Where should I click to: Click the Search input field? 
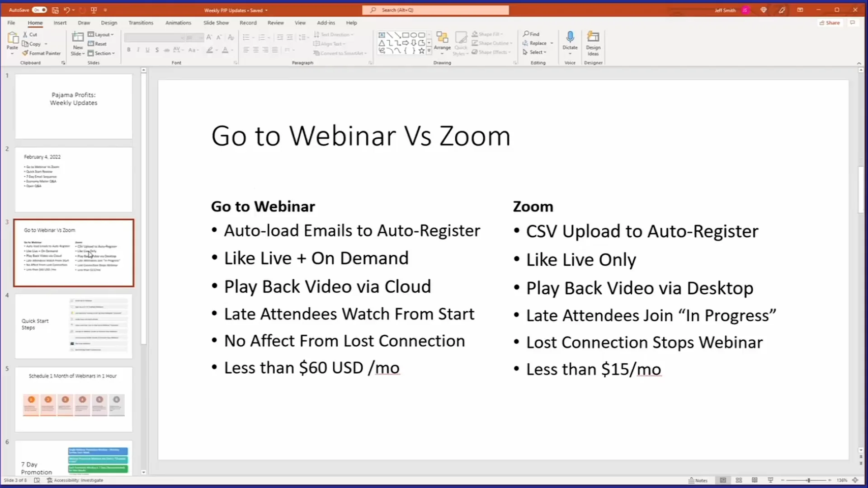tap(435, 10)
